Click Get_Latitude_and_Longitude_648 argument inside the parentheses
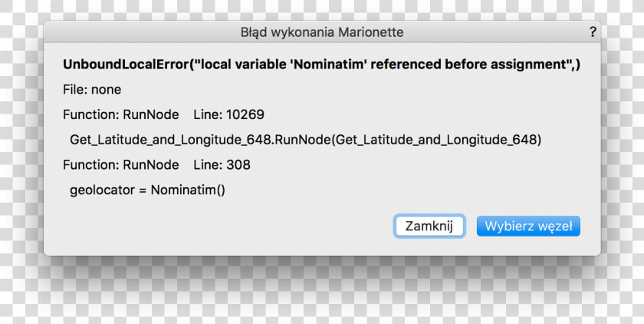This screenshot has width=644, height=324. pyautogui.click(x=435, y=140)
